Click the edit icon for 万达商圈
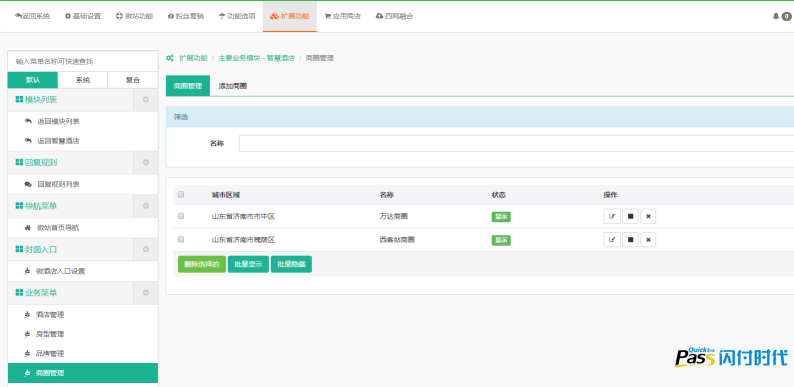 point(612,217)
